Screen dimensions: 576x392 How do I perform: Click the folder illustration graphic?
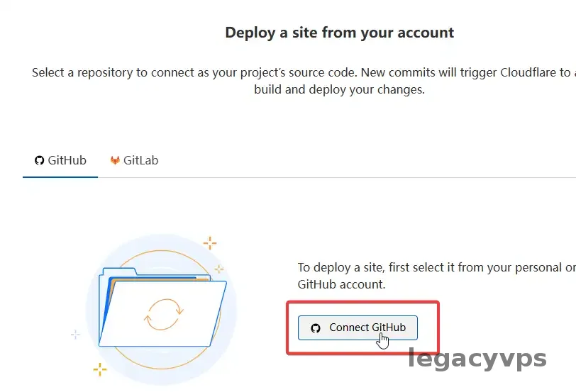[163, 312]
